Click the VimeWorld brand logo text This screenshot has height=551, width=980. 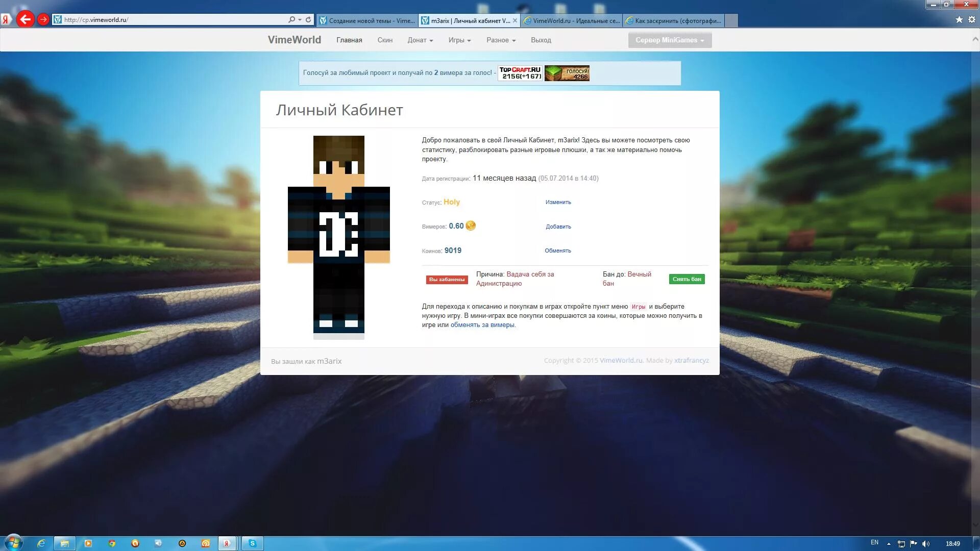pos(295,40)
